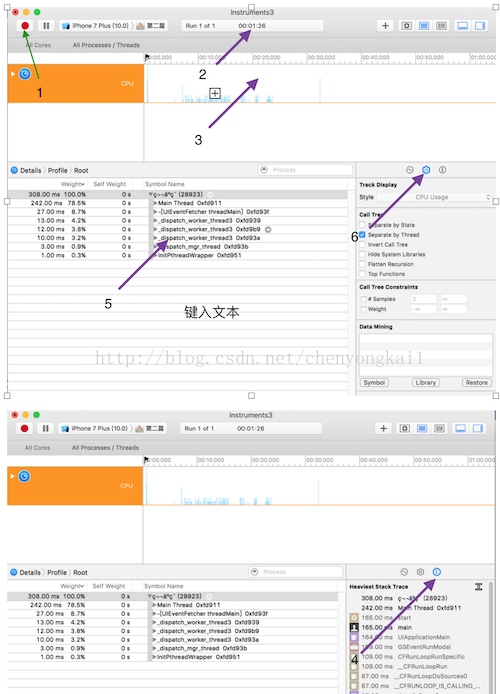500x694 pixels.
Task: Add an instrument with the plus button, upper window
Action: [385, 26]
